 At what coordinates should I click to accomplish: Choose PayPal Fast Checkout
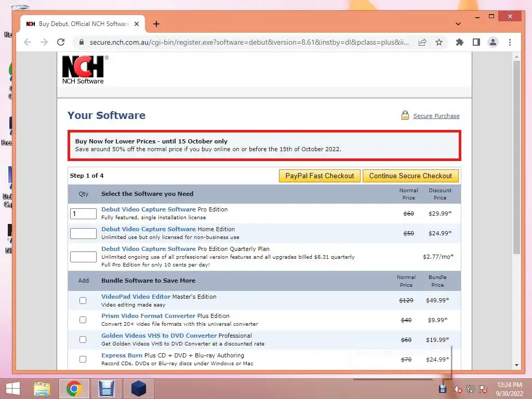320,176
